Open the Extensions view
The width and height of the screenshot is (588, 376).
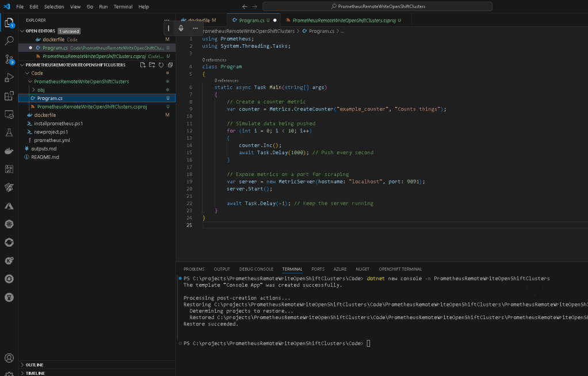pos(9,96)
